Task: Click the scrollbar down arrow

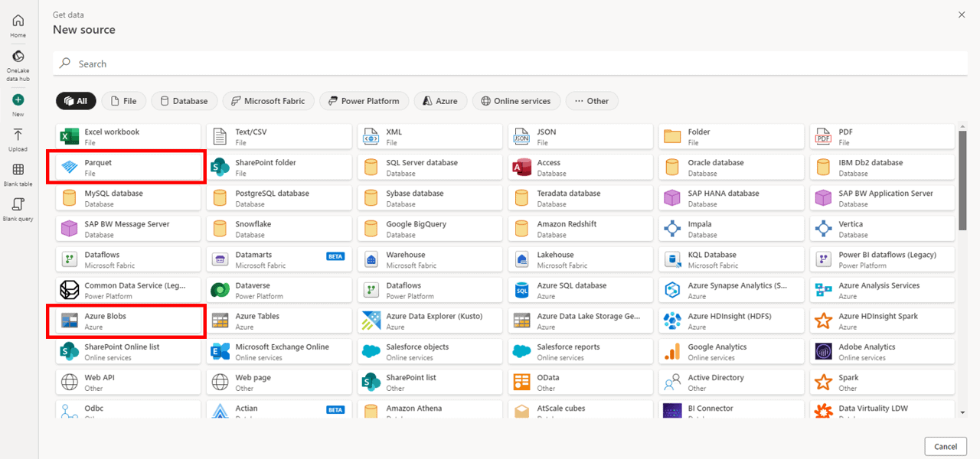Action: coord(962,412)
